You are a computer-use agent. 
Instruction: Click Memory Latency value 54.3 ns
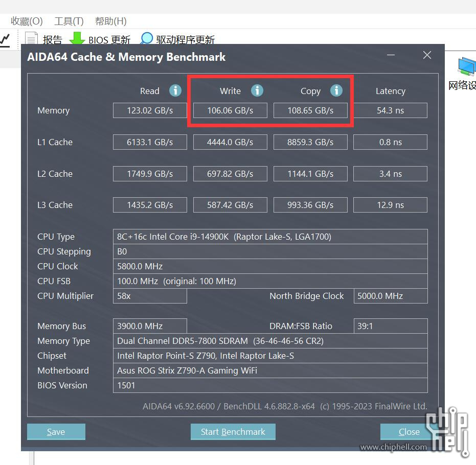click(x=391, y=110)
